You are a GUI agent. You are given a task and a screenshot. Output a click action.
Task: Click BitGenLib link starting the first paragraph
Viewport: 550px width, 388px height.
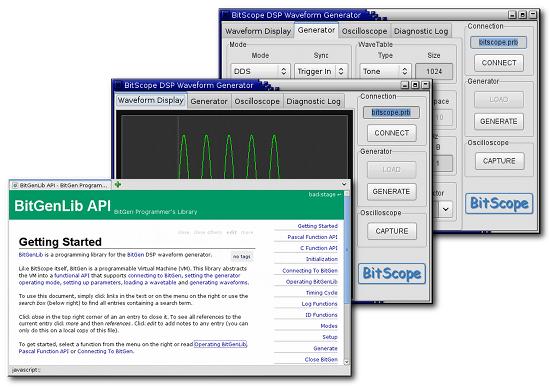tap(31, 255)
